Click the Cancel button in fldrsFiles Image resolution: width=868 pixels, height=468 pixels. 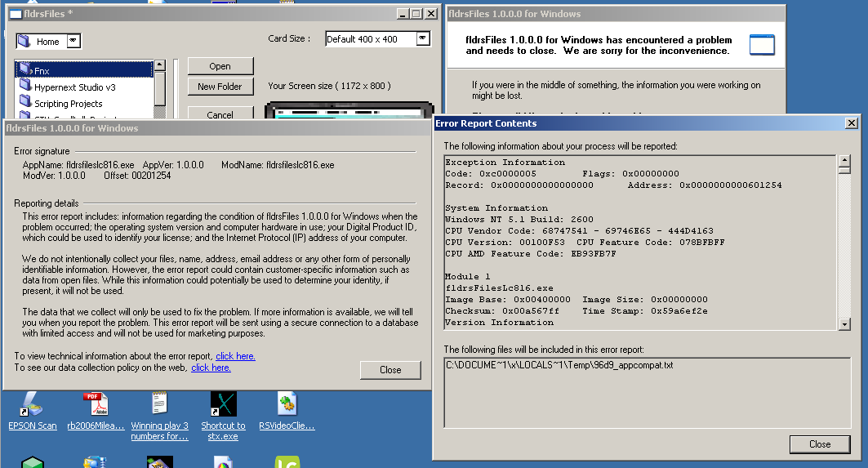pos(220,114)
